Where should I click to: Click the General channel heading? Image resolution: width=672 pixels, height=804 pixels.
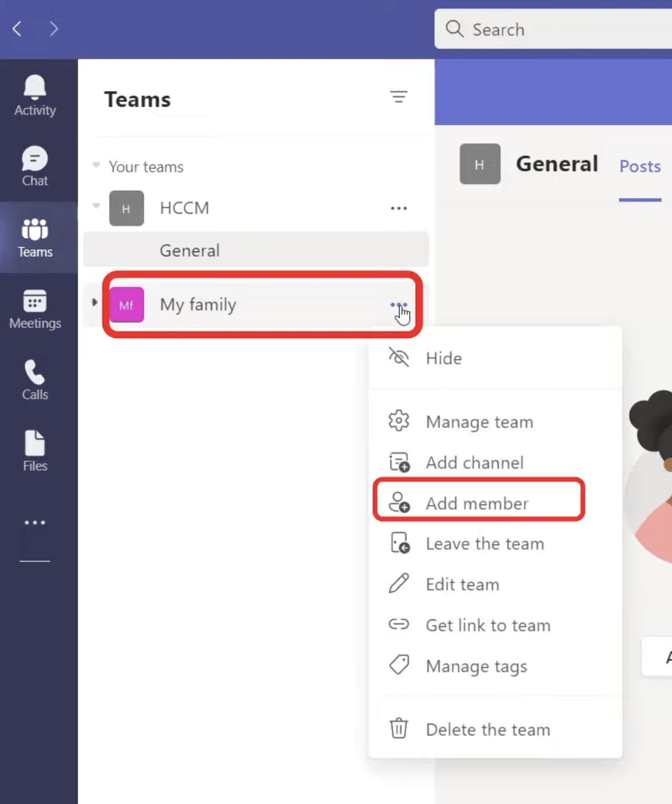click(x=557, y=164)
